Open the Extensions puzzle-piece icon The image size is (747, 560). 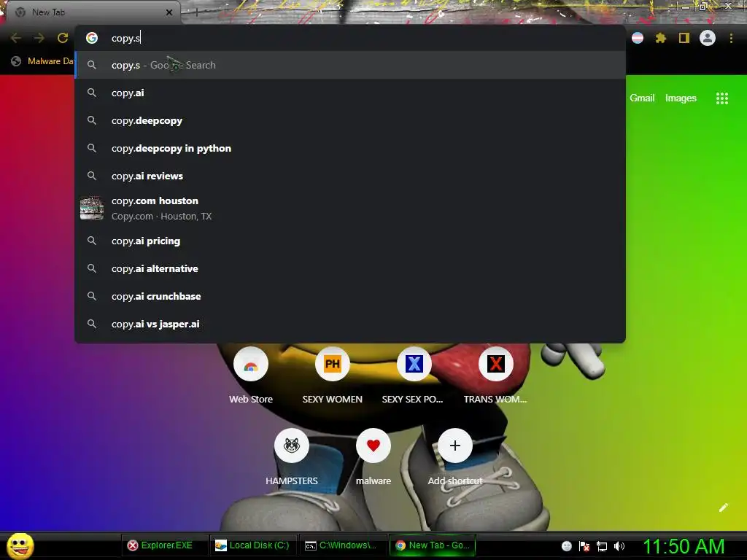click(661, 38)
